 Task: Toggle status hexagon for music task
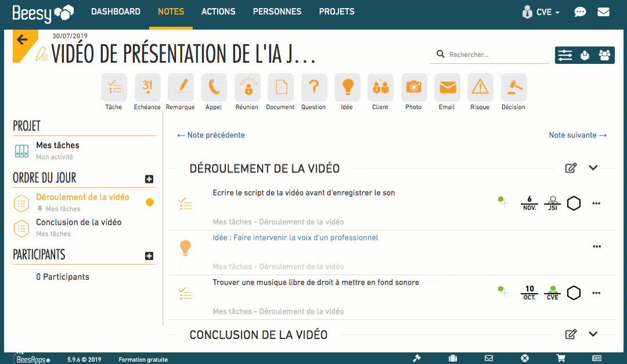pyautogui.click(x=574, y=293)
